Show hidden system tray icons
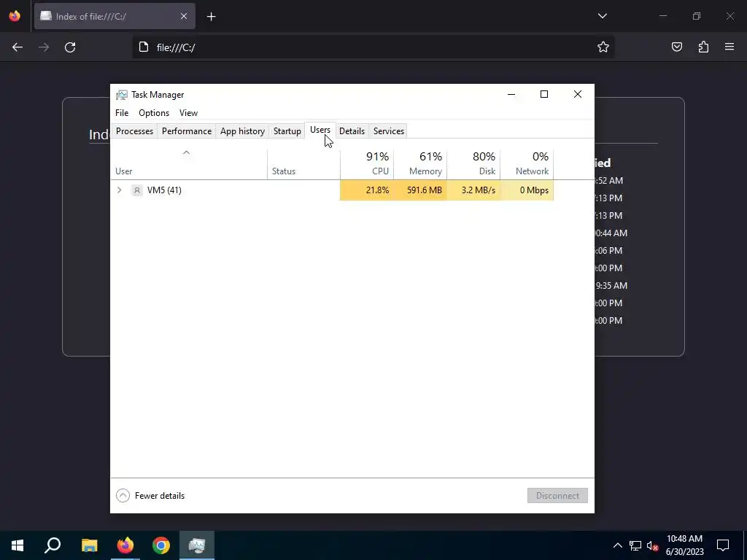 coord(617,545)
